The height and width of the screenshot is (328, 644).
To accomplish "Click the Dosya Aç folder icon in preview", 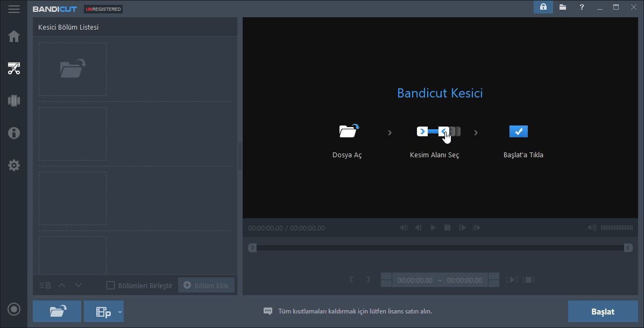I will pos(349,131).
